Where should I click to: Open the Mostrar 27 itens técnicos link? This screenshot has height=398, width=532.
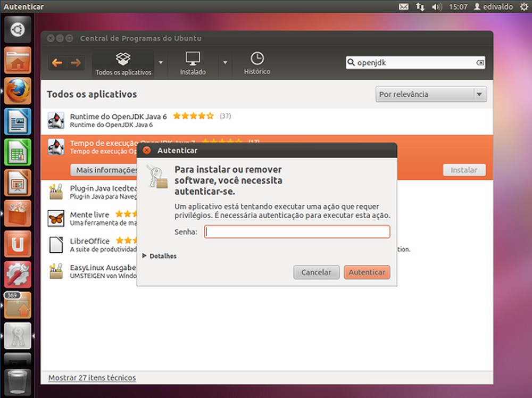point(92,378)
